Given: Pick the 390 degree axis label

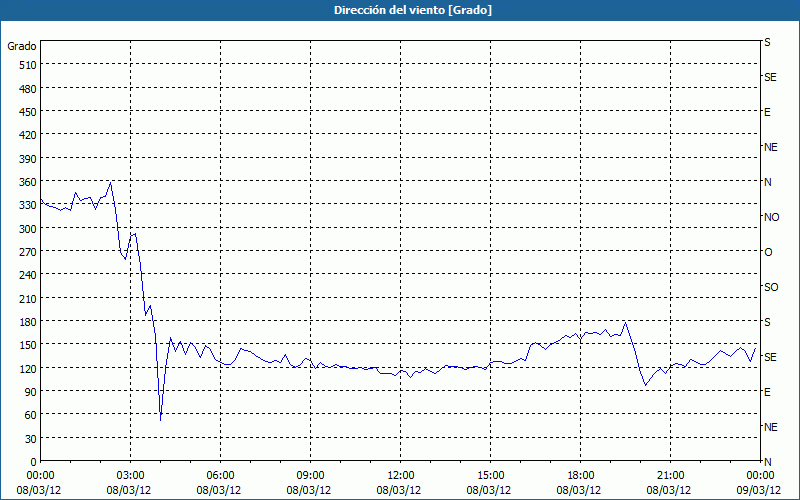Looking at the screenshot, I should [x=28, y=159].
